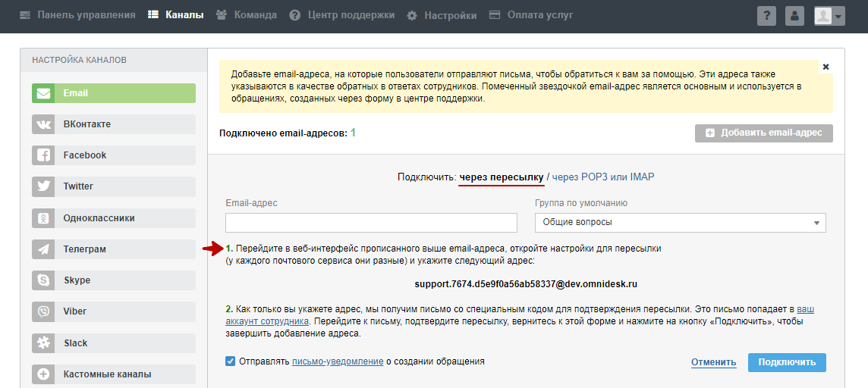Open the VKontakte channel icon
Viewport: 868px width, 388px height.
[43, 124]
